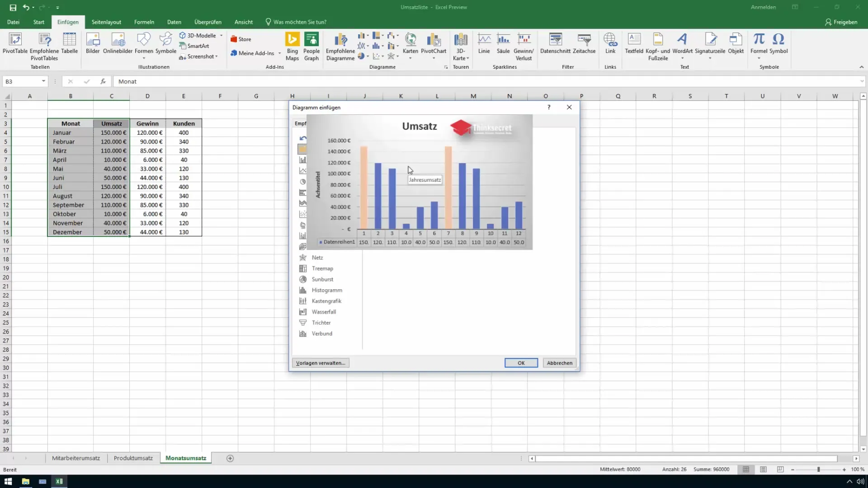Switch to Mitarbeiterumsatz sheet tab
The width and height of the screenshot is (868, 488).
[x=75, y=458]
